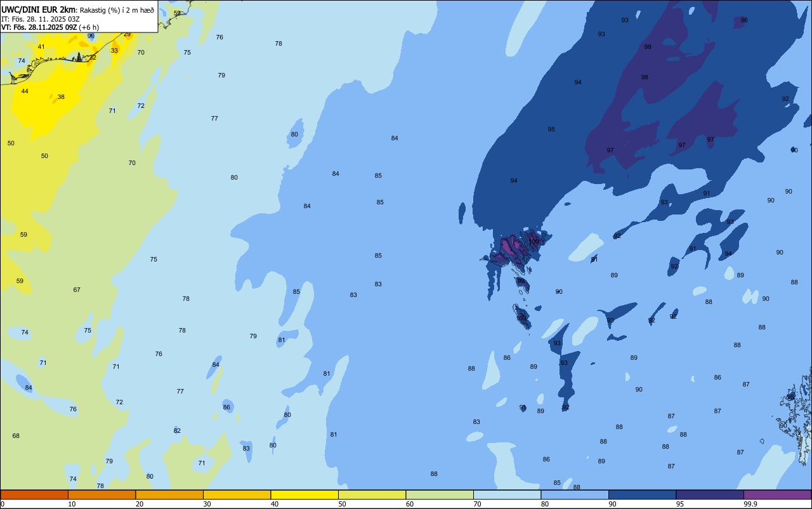Click the parameter label 'Rakastig (%) í 2 m hæð'

coord(117,10)
